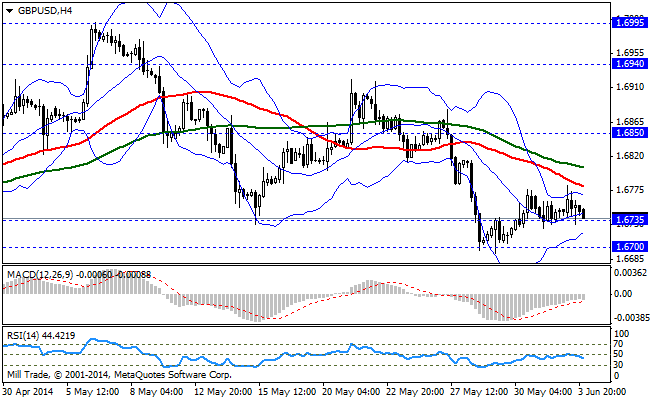Screen dimensions: 650x400
Task: Click the 15 May 12:00 time label
Action: click(287, 392)
